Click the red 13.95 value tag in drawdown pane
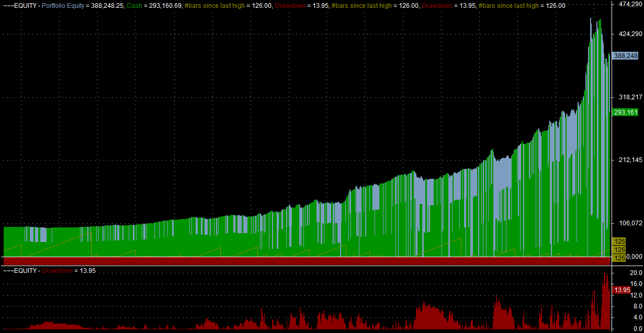Screen dimensions: 644x333 tap(622, 290)
